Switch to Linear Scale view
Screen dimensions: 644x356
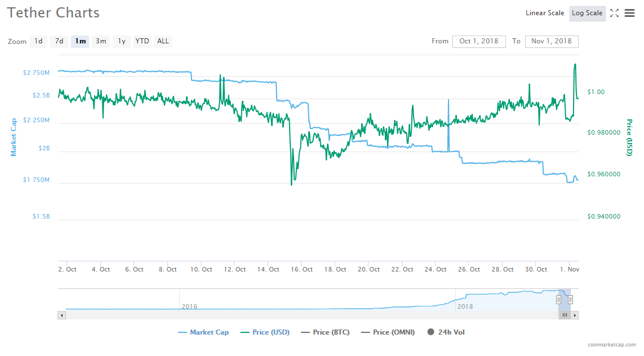point(545,13)
